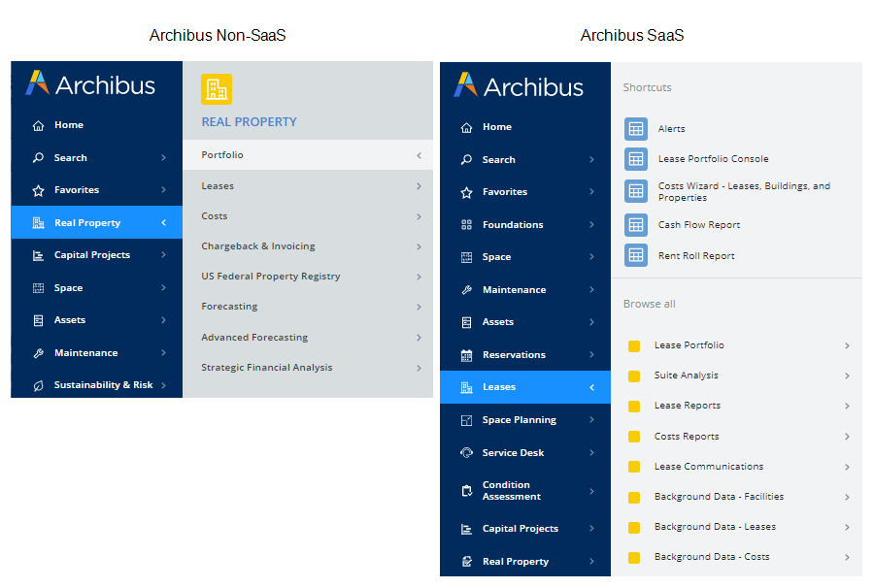Click the Foundations grid icon in the sidebar

coord(466,225)
